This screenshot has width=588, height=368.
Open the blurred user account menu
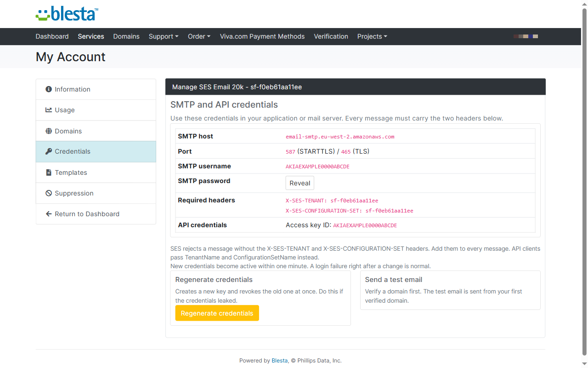coord(526,36)
